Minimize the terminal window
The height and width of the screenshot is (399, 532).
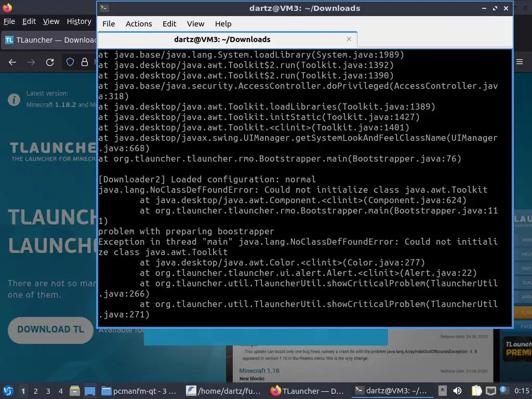click(484, 8)
